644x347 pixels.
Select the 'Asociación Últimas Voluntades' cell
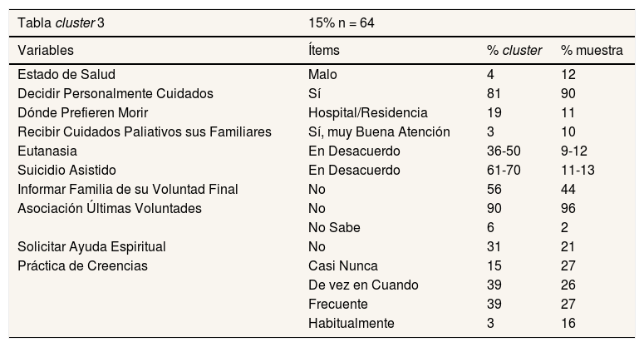coord(110,208)
